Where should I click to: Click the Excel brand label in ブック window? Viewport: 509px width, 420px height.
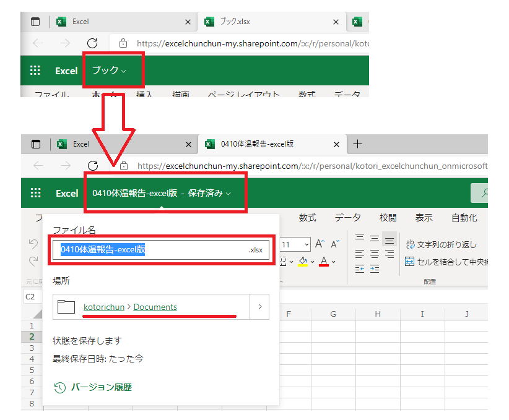tap(66, 71)
